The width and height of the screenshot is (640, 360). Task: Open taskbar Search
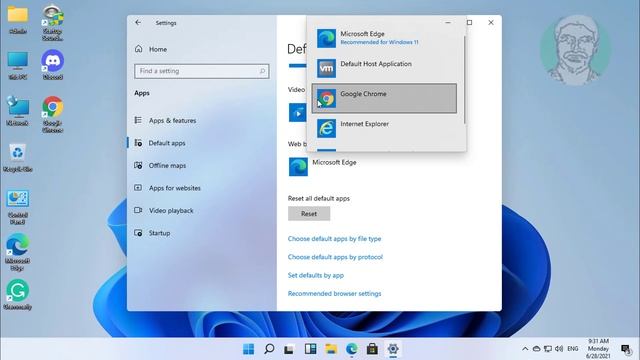click(269, 349)
